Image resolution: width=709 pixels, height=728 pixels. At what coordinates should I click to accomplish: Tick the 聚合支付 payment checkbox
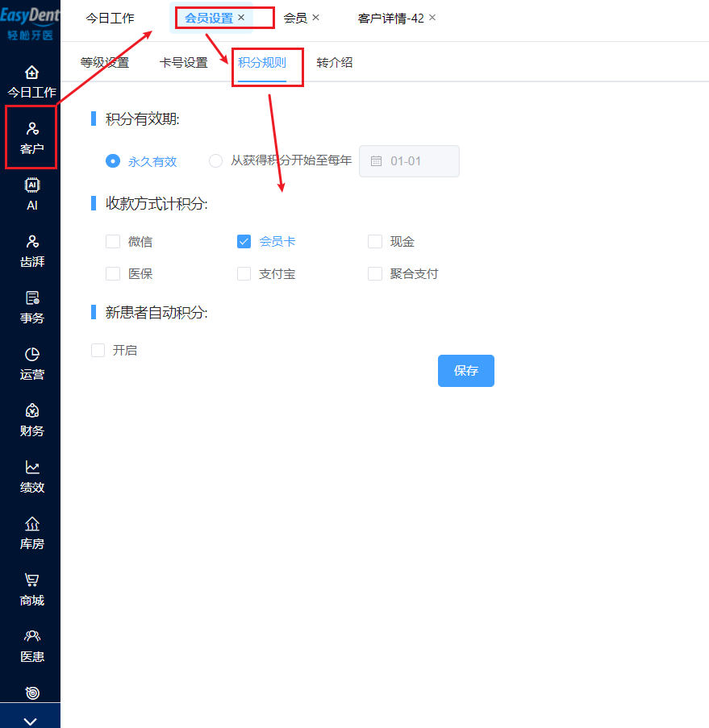[x=375, y=273]
